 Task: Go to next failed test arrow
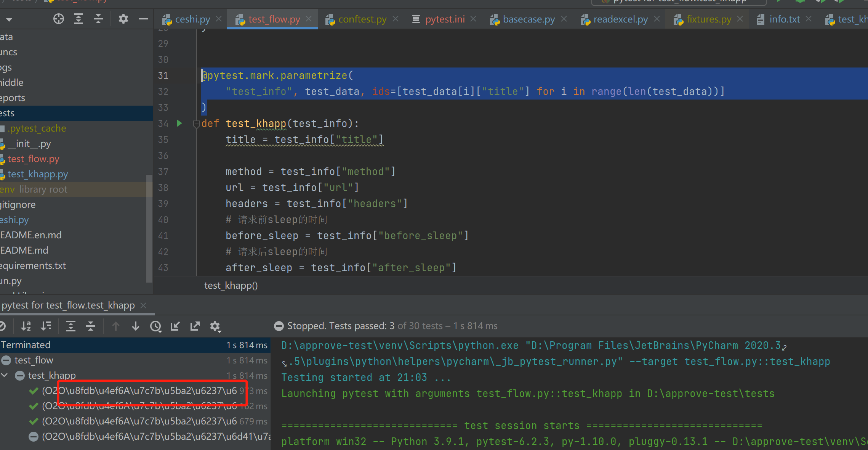(x=136, y=326)
